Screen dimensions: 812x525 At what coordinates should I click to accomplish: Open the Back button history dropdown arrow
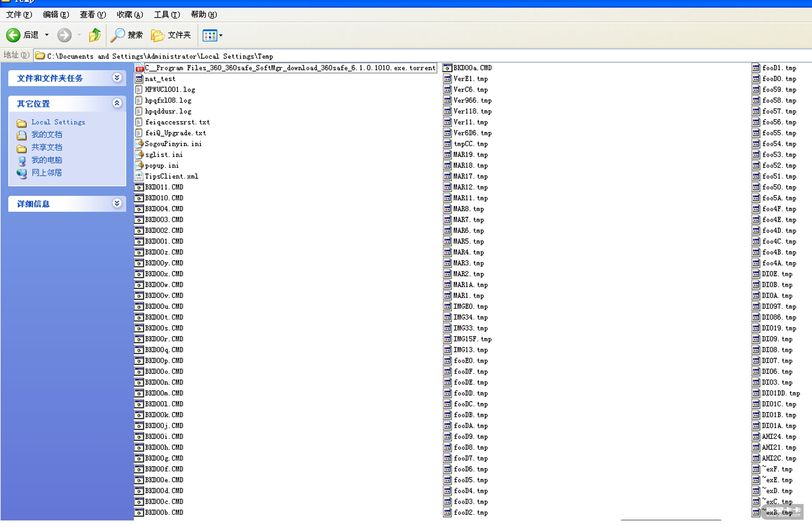point(47,35)
